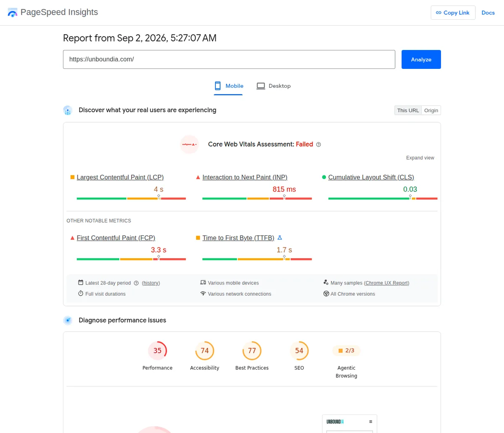504x433 pixels.
Task: Click the report date heading text
Action: point(140,38)
